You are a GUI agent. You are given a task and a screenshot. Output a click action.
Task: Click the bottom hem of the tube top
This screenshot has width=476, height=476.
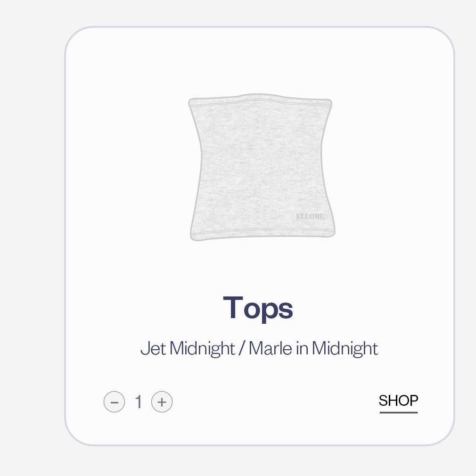(262, 233)
